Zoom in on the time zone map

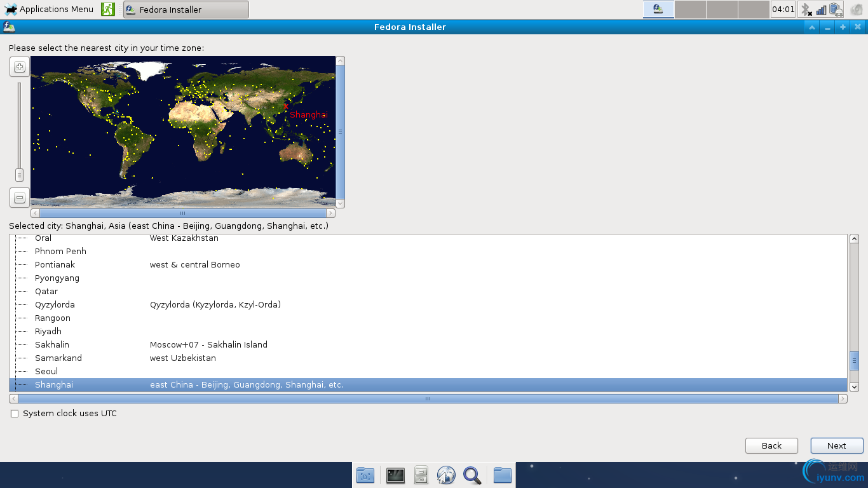pos(20,67)
